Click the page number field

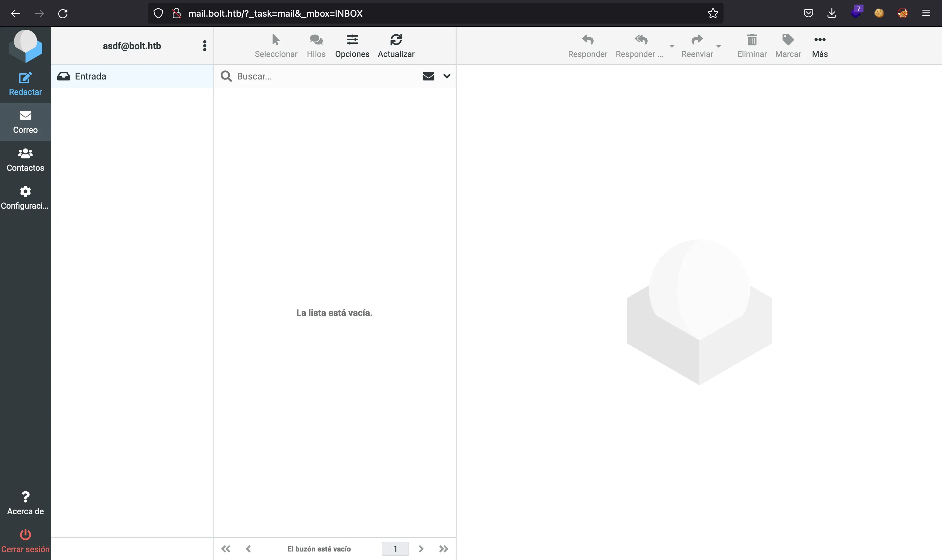pyautogui.click(x=395, y=549)
